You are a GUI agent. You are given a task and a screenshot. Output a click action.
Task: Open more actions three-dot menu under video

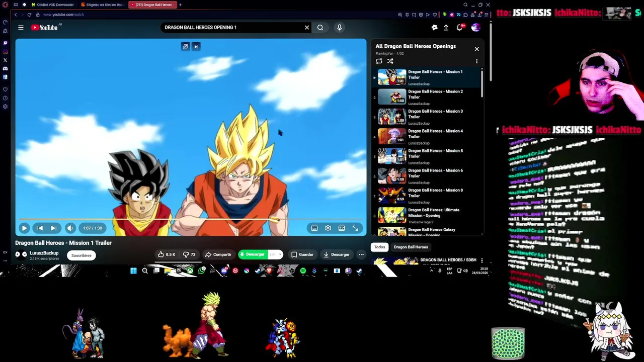pyautogui.click(x=361, y=254)
